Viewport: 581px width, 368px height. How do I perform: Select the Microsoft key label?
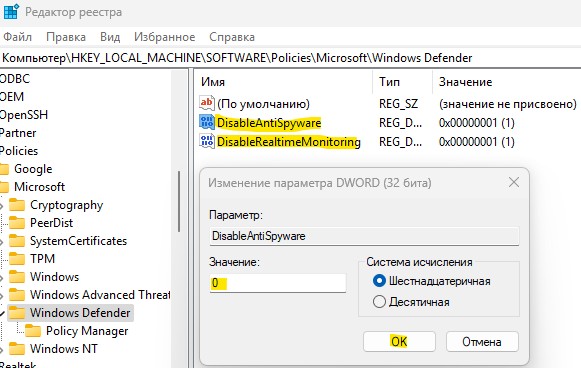(39, 187)
